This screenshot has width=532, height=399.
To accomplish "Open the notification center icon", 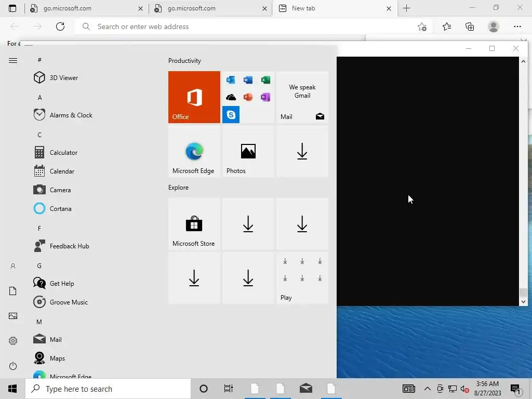I will click(516, 389).
